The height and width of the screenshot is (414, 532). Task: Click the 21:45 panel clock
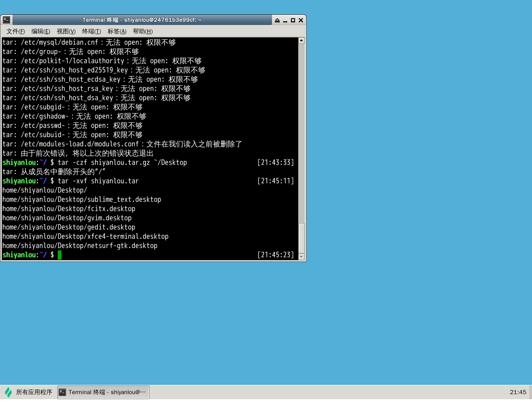[x=518, y=392]
